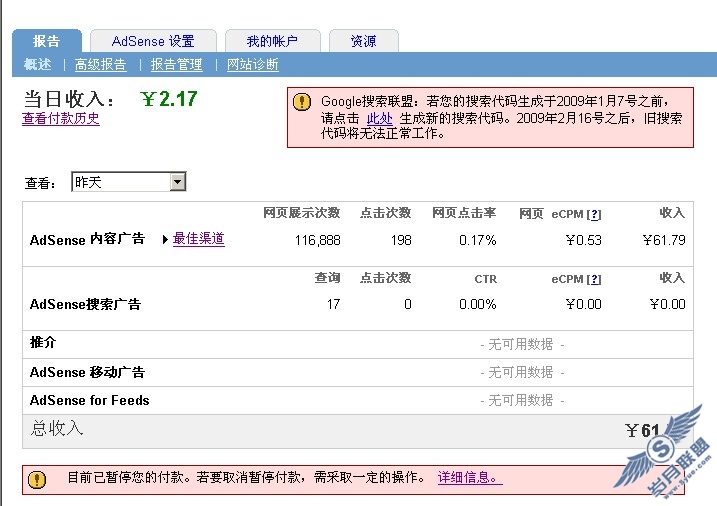
Task: Go to the 我的帐户 tab
Action: (x=272, y=41)
